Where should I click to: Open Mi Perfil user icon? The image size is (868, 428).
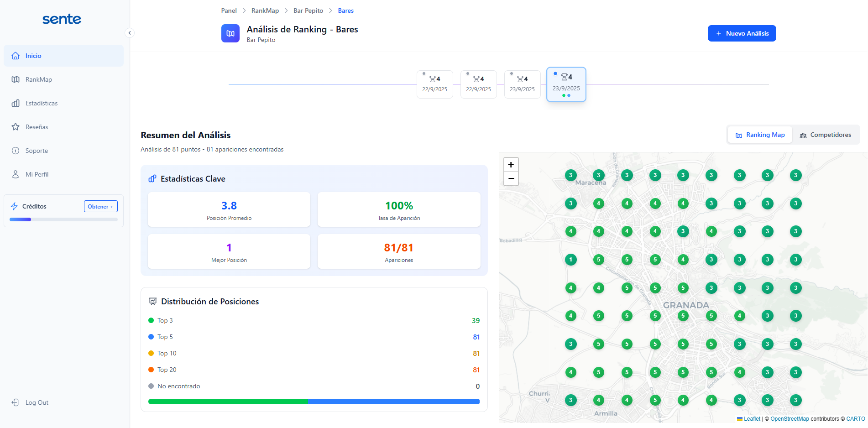coord(16,174)
